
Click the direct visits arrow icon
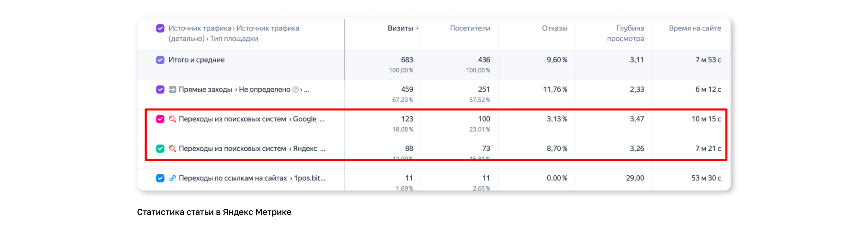[172, 90]
